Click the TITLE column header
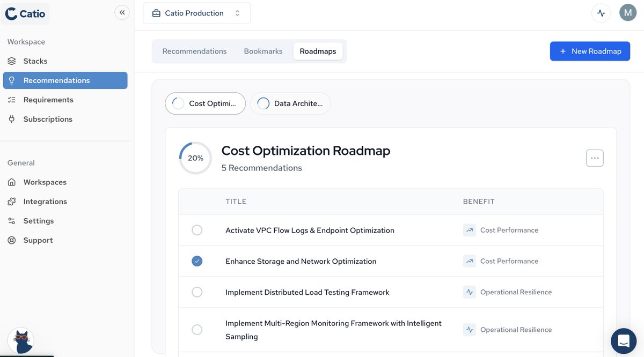Screen dimensions: 644x357 tap(236, 202)
